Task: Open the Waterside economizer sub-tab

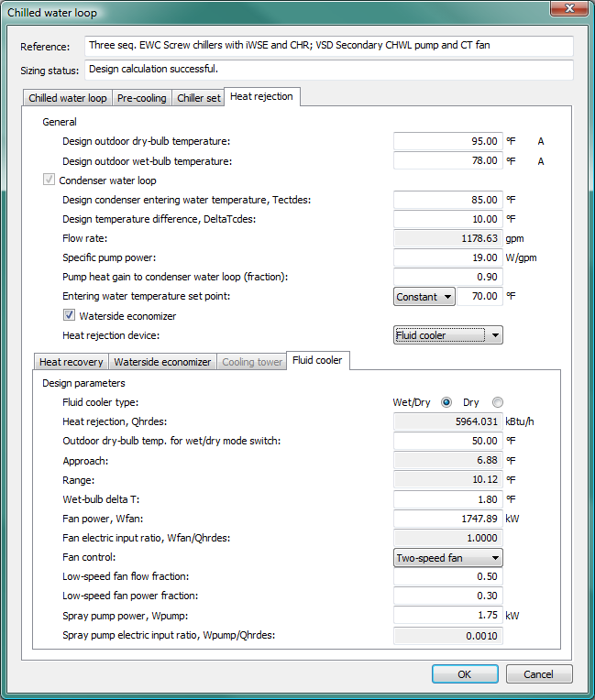Action: [162, 362]
